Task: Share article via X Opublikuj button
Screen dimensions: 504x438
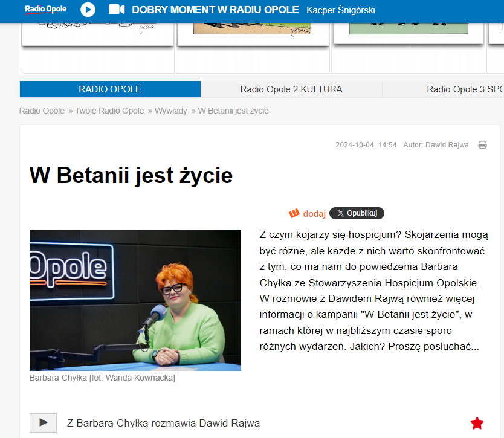Action: [x=357, y=213]
